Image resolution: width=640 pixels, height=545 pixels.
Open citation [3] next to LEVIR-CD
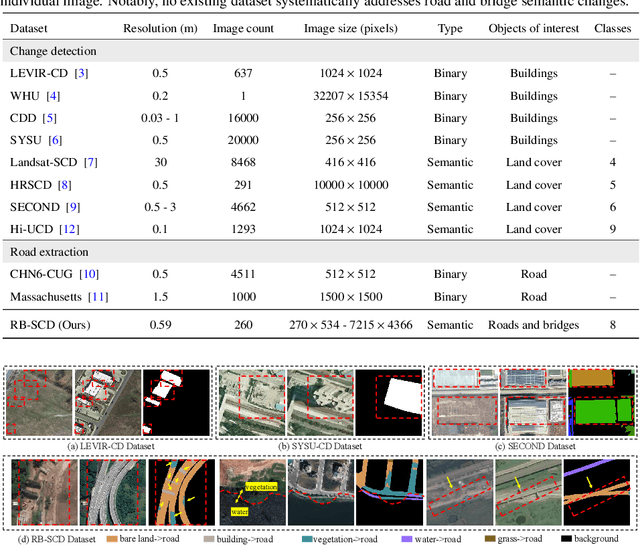pos(80,73)
